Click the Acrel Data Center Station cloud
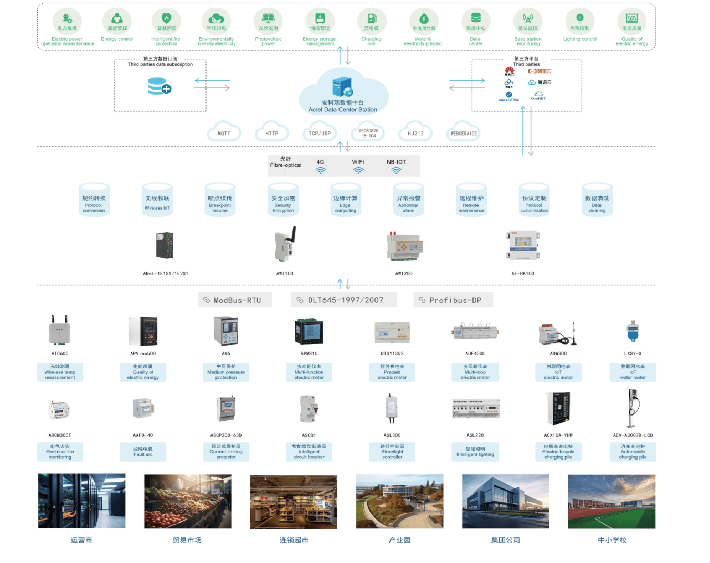This screenshot has width=710, height=563. point(343,91)
